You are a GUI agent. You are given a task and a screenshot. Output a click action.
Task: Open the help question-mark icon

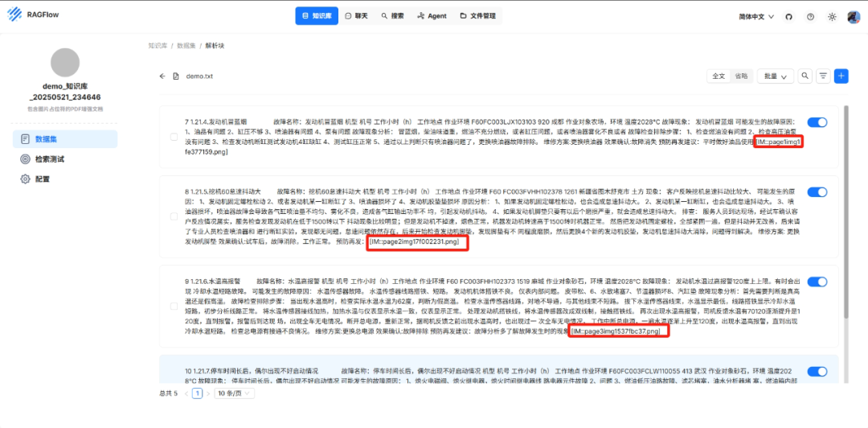[x=810, y=17]
